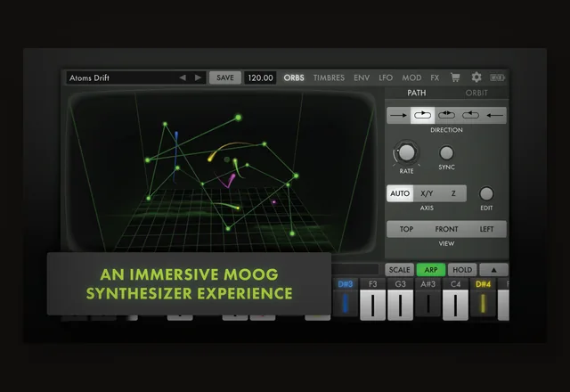570x392 pixels.
Task: Select AUTO axis mode
Action: [400, 193]
